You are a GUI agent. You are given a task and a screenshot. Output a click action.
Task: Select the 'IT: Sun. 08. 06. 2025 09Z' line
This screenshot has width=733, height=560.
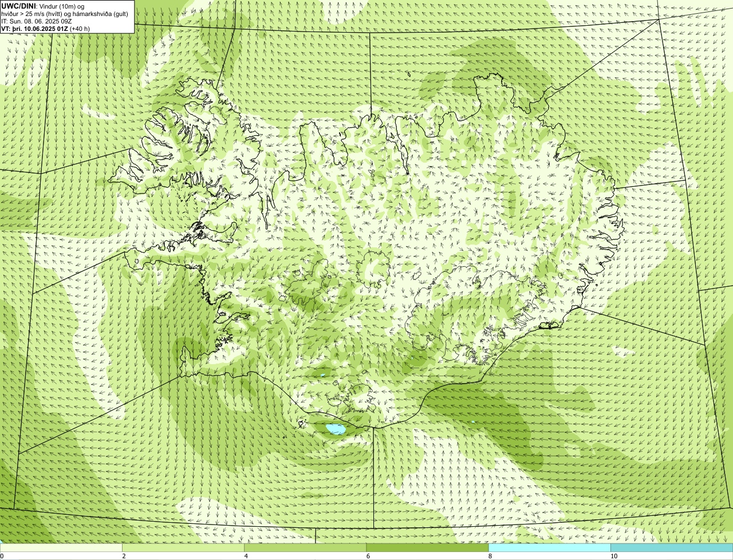click(x=36, y=21)
